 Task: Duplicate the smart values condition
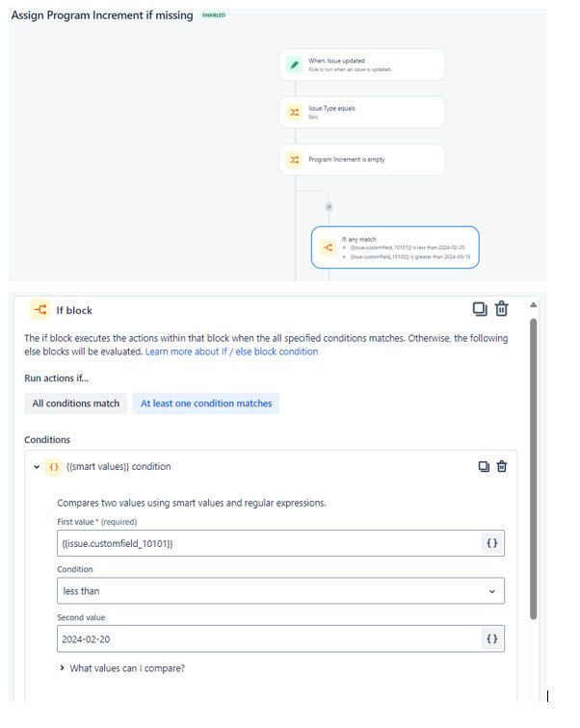click(x=484, y=466)
